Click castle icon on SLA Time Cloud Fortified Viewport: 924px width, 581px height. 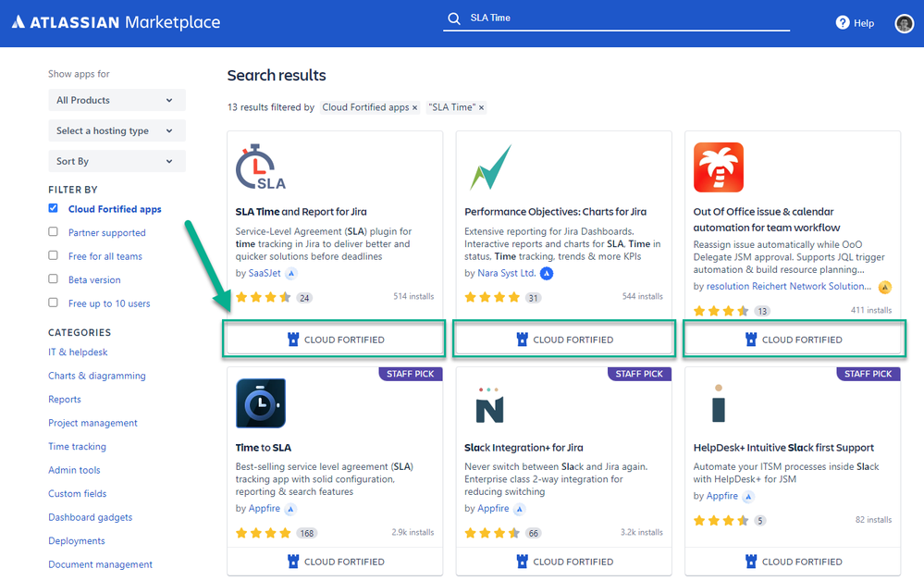pyautogui.click(x=293, y=340)
